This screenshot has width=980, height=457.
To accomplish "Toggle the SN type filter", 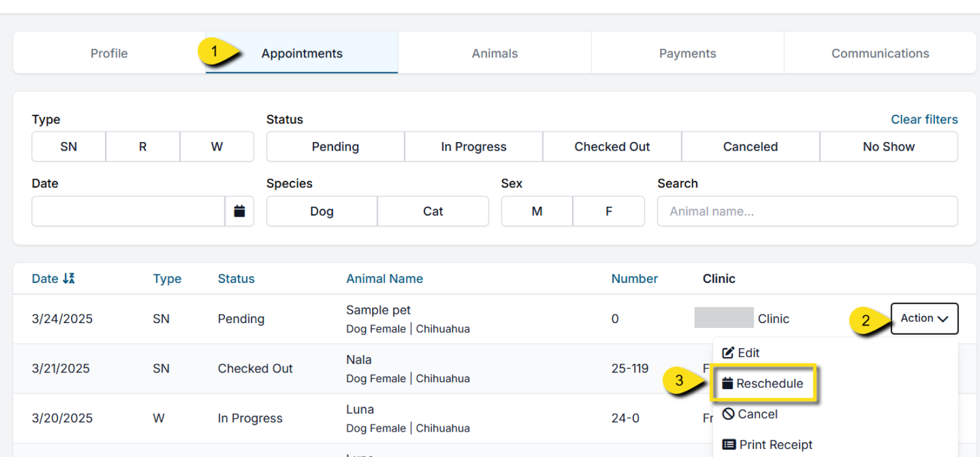I will (x=69, y=146).
